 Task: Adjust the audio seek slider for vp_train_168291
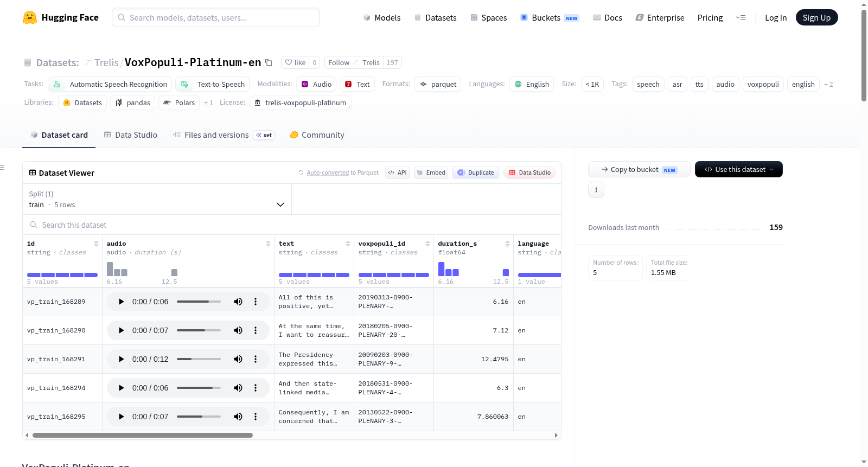coord(199,359)
